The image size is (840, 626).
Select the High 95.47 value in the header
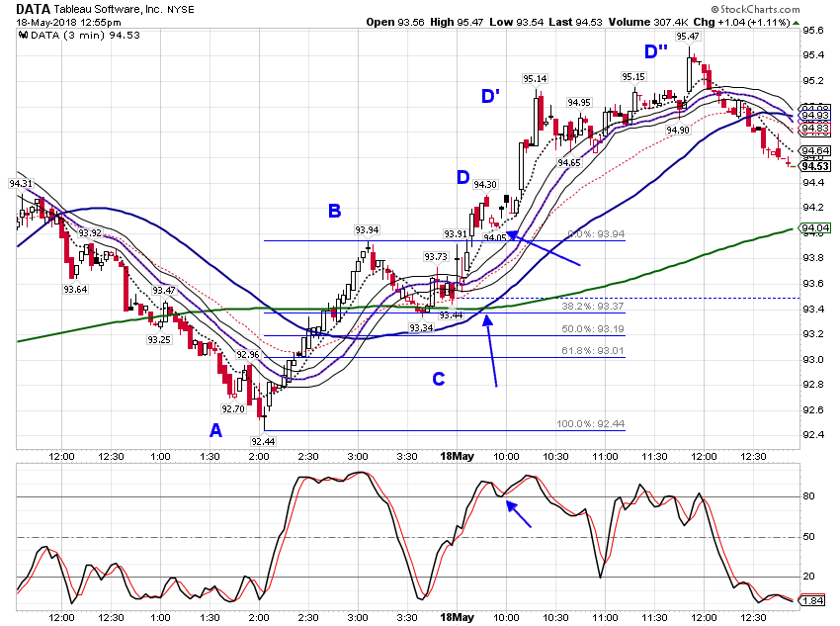(x=457, y=22)
